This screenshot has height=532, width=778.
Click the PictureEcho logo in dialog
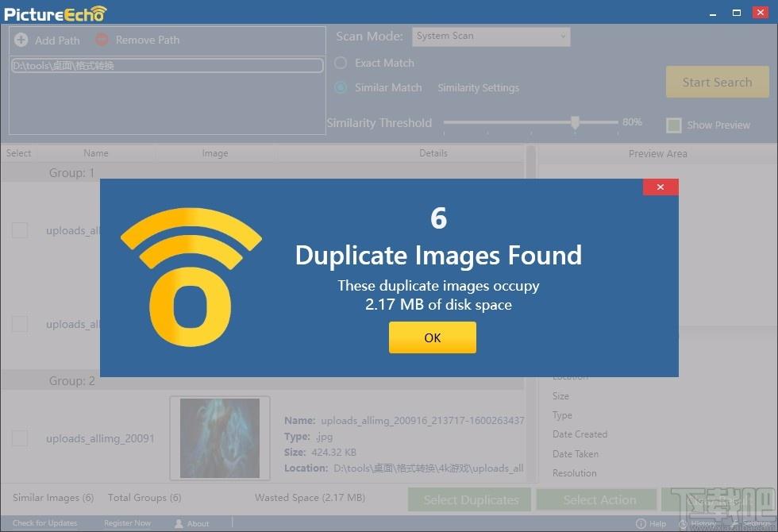coord(191,277)
